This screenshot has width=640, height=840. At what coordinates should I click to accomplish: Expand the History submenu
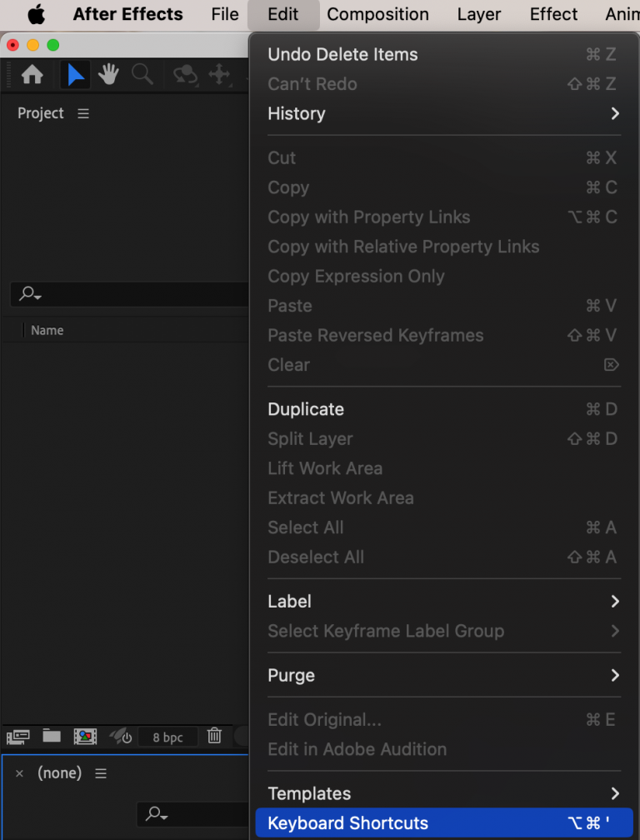pos(444,113)
